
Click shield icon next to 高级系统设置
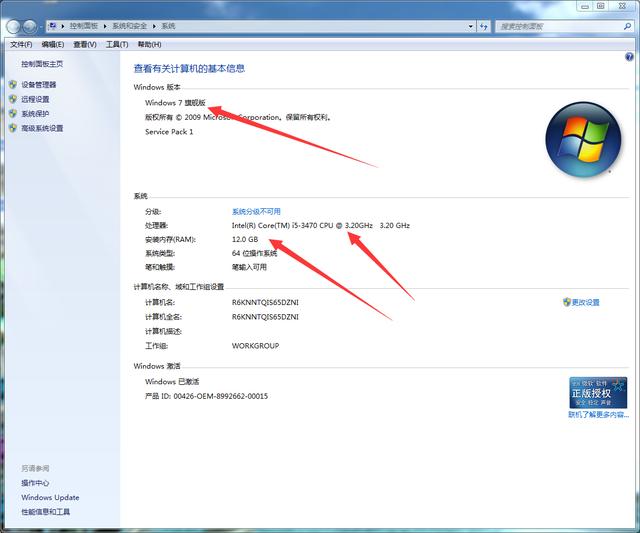[13, 128]
